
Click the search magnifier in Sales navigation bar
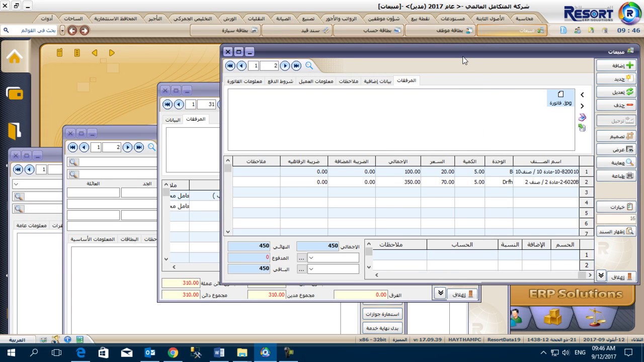click(x=309, y=66)
